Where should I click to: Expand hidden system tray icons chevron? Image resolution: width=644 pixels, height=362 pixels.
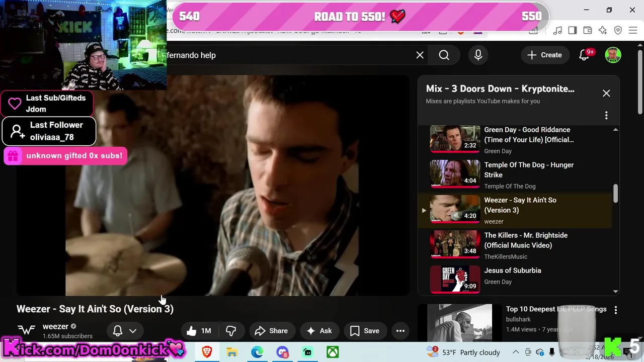tap(516, 352)
